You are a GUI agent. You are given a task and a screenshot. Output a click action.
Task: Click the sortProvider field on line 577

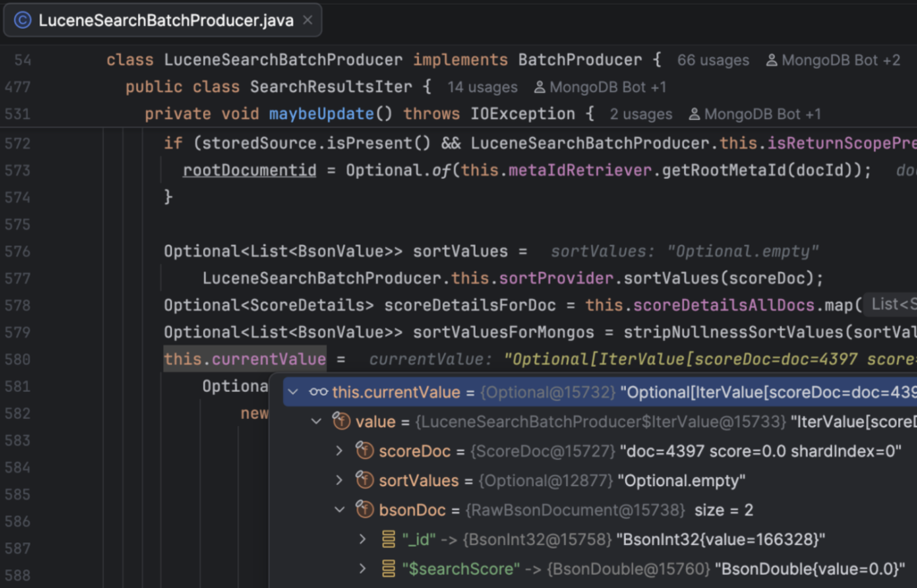tap(556, 278)
